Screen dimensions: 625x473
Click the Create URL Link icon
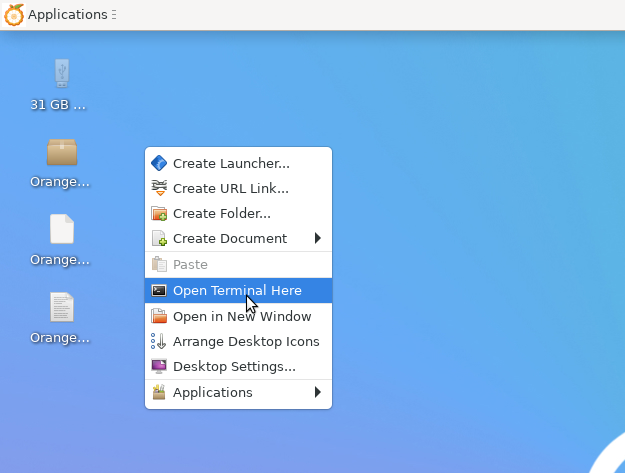tap(159, 188)
